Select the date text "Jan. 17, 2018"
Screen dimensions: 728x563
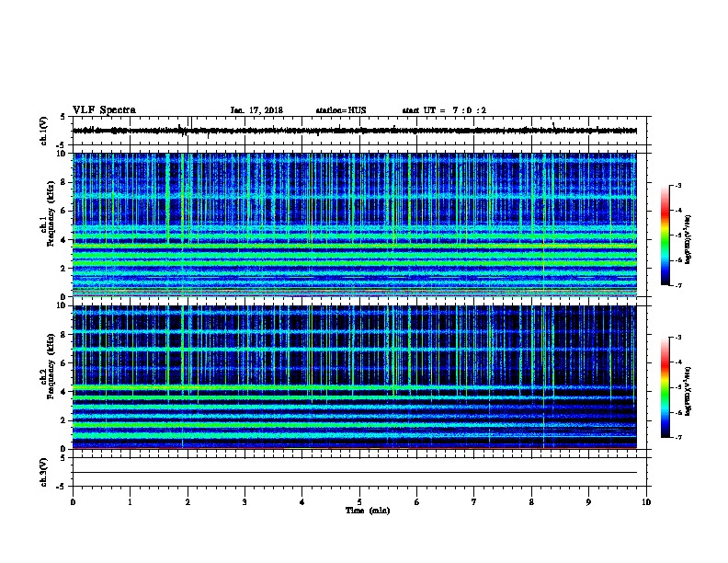256,110
